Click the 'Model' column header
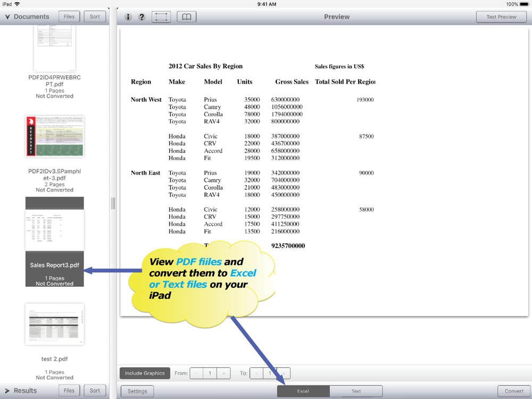532x399 pixels. point(213,82)
